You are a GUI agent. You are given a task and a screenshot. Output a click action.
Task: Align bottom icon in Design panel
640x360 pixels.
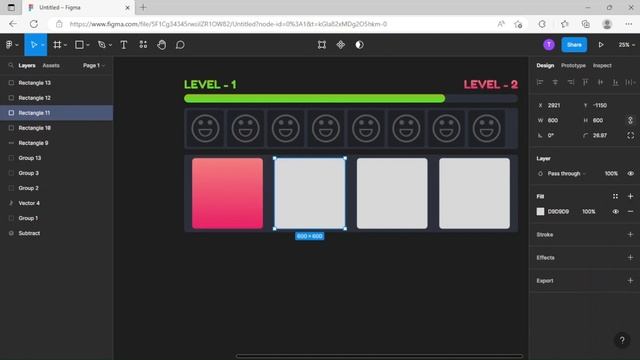[x=615, y=82]
